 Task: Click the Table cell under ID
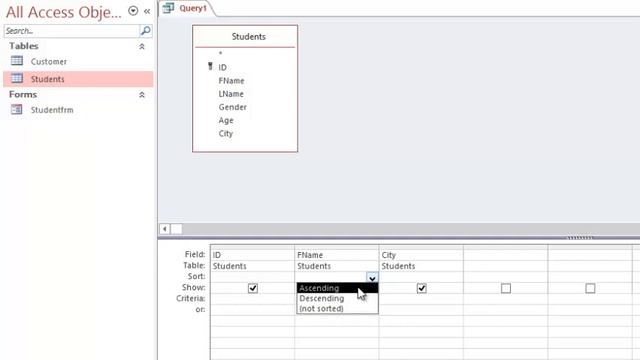coord(252,266)
